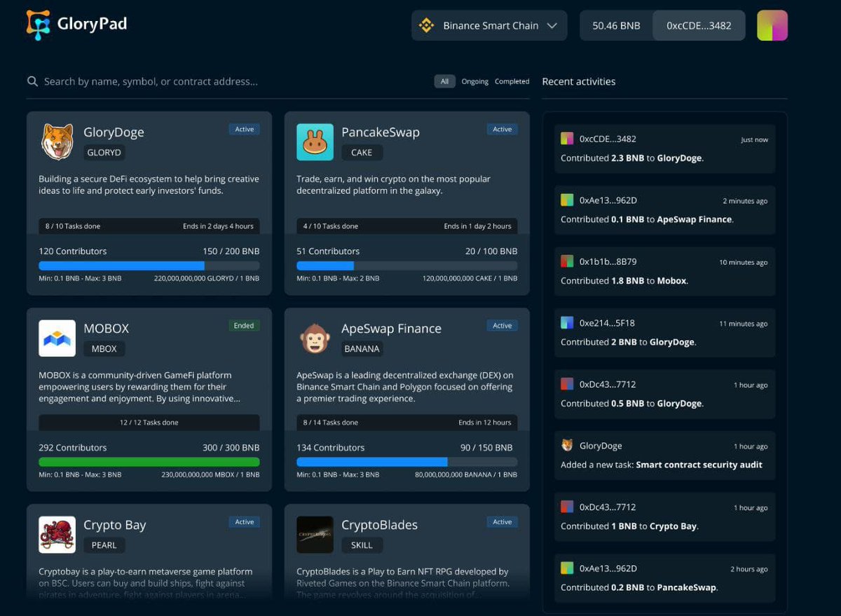841x616 pixels.
Task: Switch to the Completed filter tab
Action: point(512,81)
